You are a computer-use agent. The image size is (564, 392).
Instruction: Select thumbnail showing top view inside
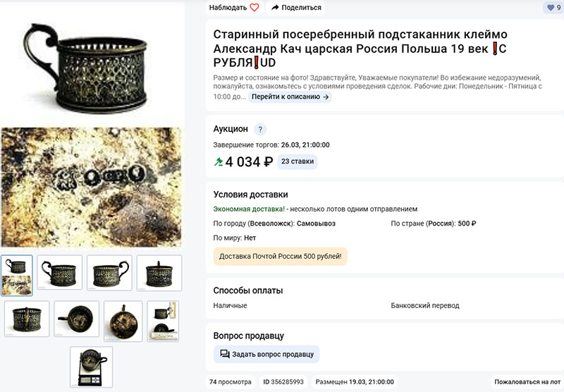[77, 319]
